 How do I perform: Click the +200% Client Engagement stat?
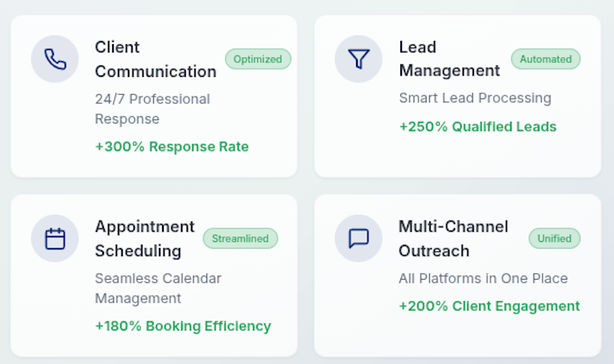489,306
